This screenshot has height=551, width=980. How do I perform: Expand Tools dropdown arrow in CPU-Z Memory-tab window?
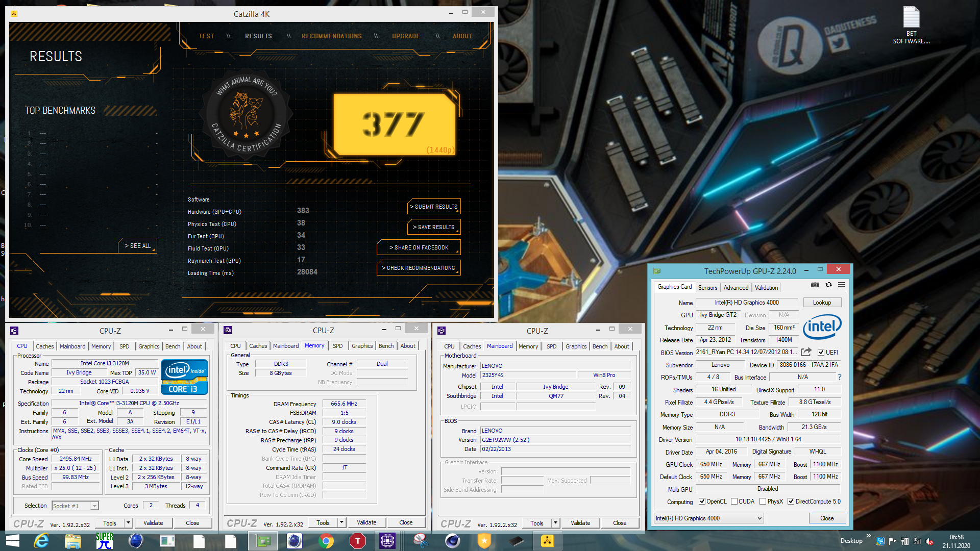[x=341, y=523]
